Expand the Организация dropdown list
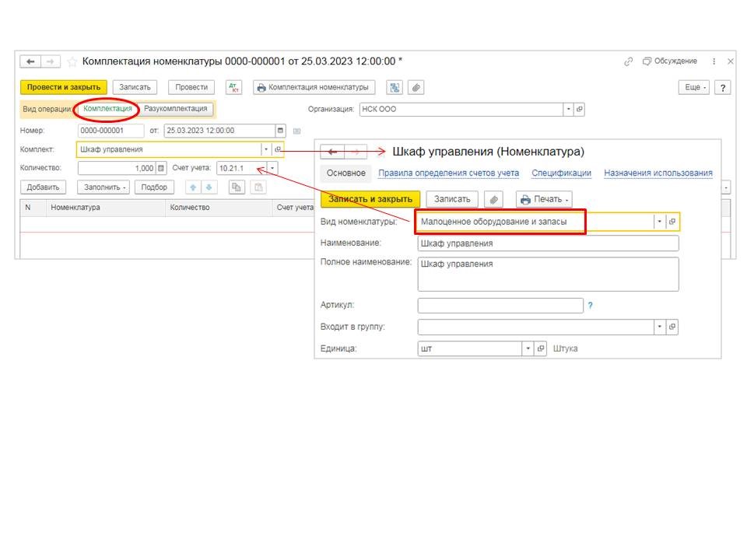Viewport: 747px width, 560px height. coord(568,109)
